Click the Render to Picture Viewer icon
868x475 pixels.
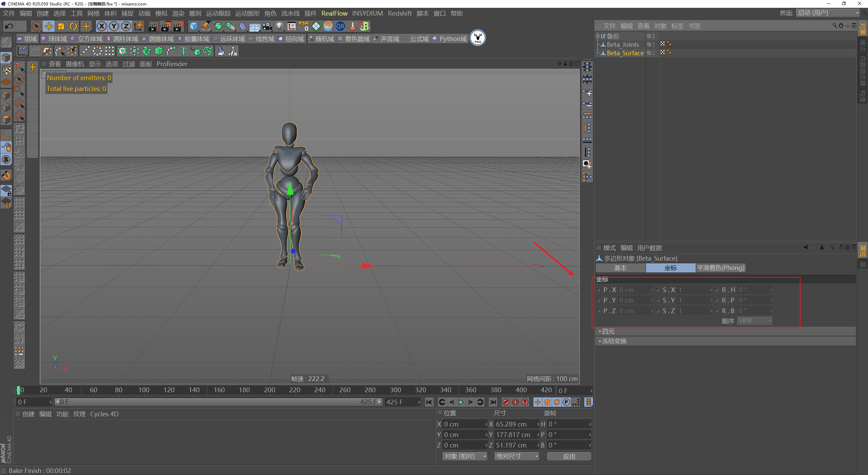(x=166, y=26)
